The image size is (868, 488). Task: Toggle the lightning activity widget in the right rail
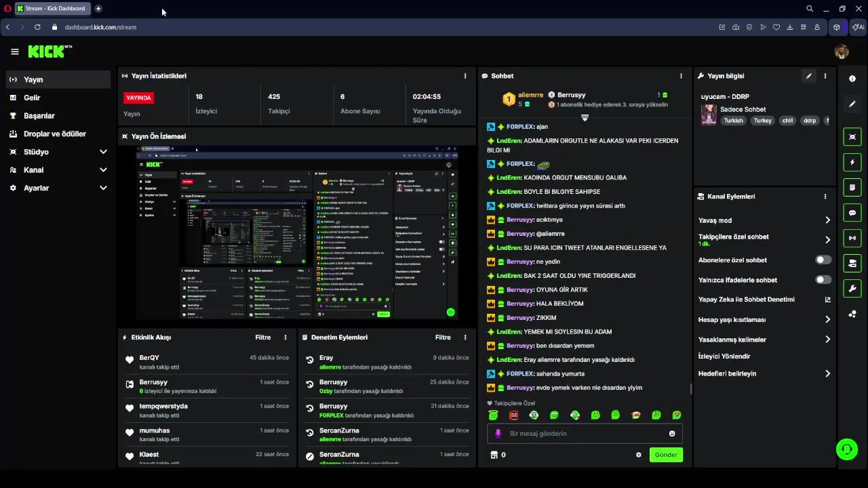(852, 162)
